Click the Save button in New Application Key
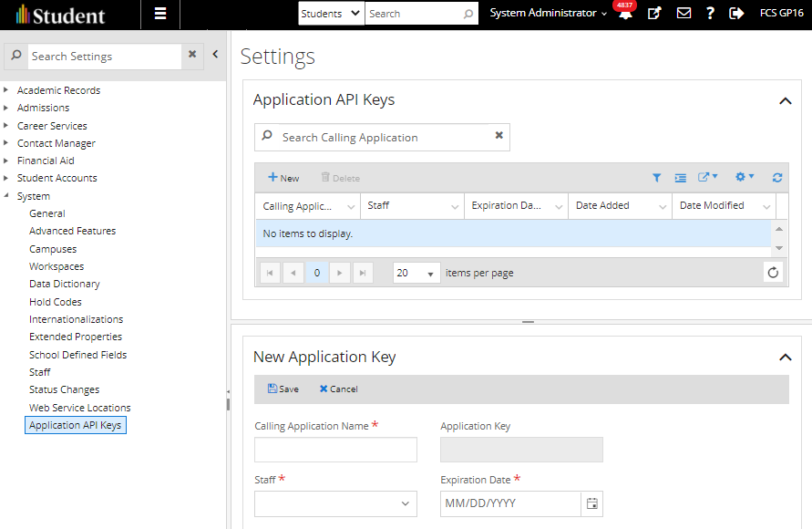This screenshot has height=529, width=812. coord(283,389)
